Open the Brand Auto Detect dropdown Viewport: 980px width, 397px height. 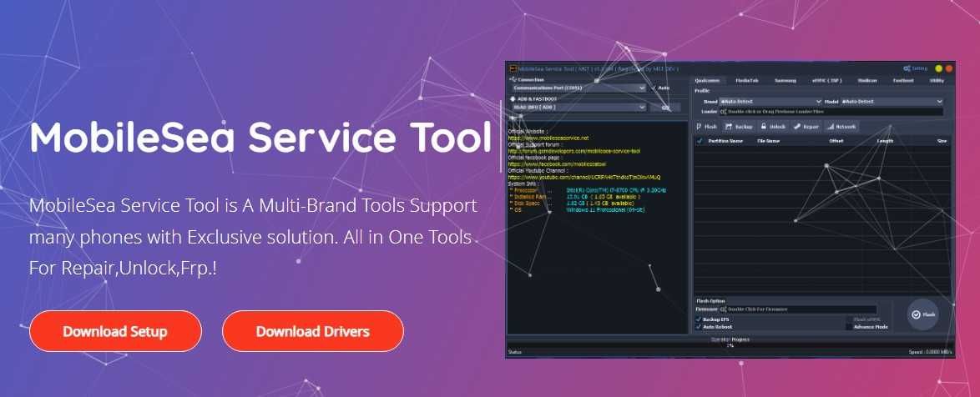pos(770,101)
